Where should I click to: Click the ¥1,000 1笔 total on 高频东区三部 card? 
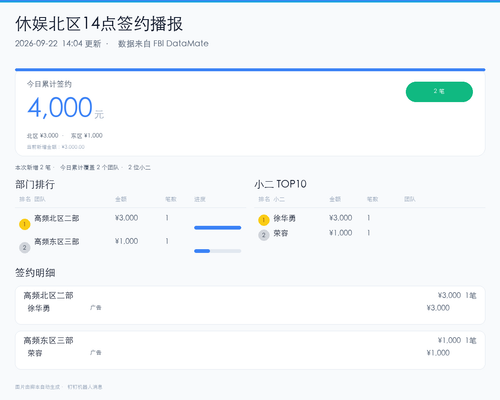457,340
